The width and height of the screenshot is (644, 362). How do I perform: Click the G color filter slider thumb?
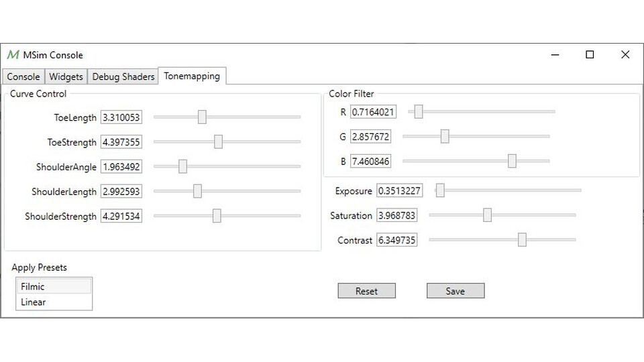[445, 136]
